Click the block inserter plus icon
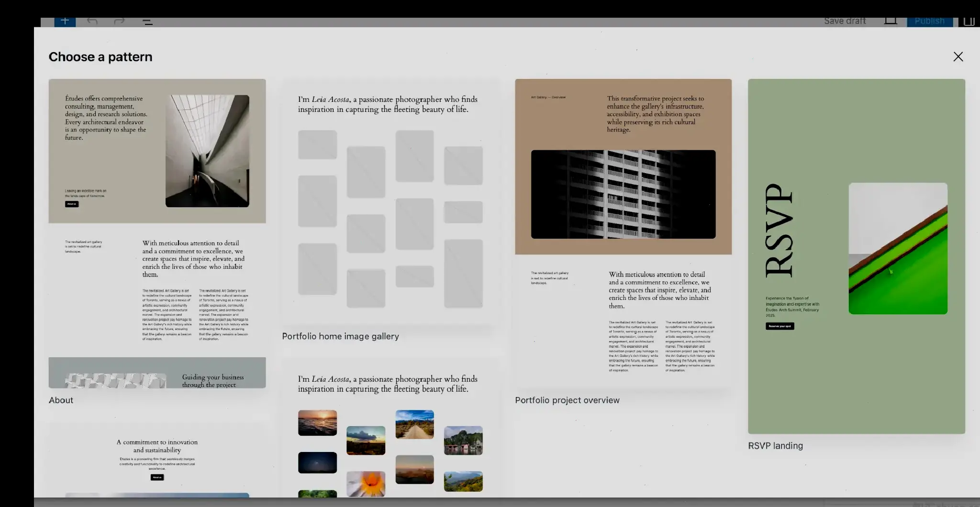The height and width of the screenshot is (507, 980). (x=65, y=22)
